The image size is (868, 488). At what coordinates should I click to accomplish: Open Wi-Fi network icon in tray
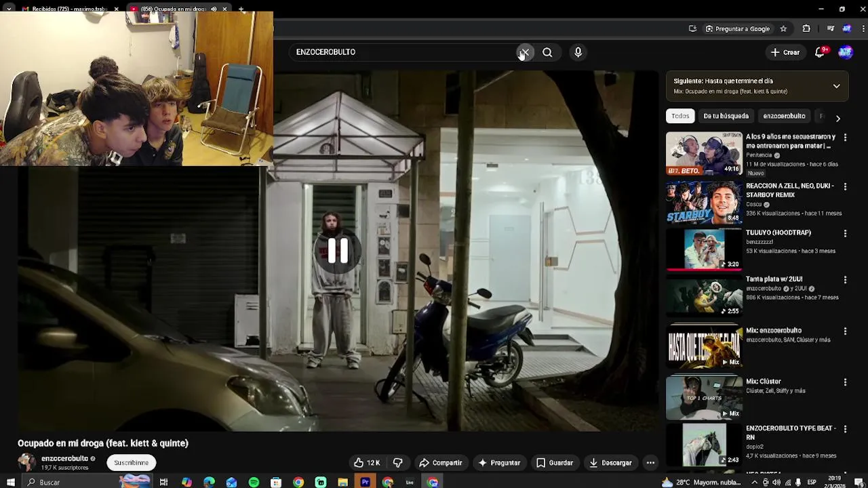click(787, 483)
